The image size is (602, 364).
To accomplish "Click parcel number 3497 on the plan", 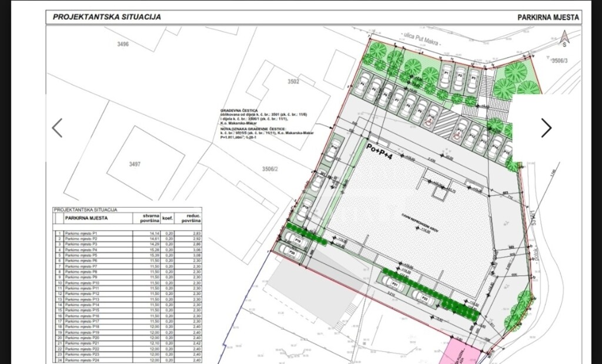I will (135, 164).
